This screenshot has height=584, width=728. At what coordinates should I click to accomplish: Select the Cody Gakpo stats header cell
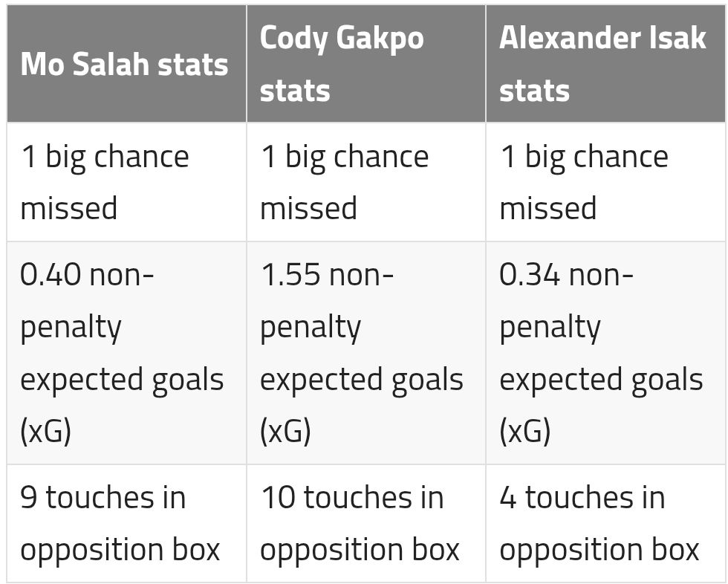point(365,65)
